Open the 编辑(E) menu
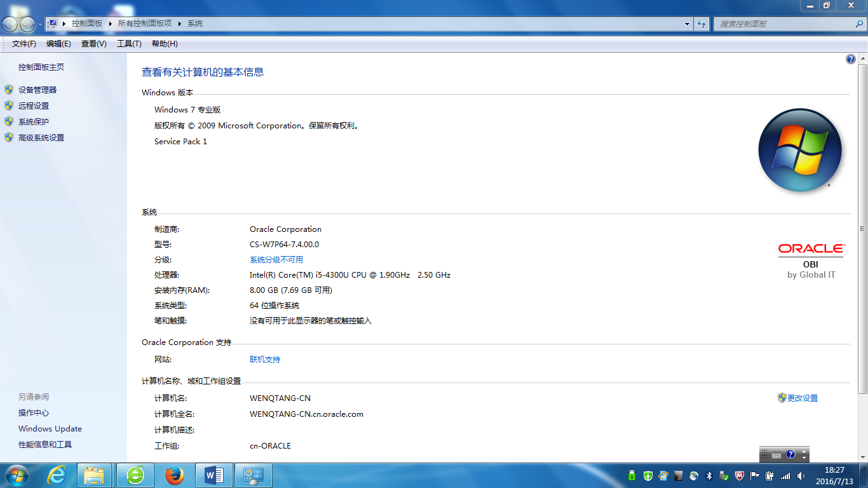This screenshot has height=488, width=868. point(58,44)
